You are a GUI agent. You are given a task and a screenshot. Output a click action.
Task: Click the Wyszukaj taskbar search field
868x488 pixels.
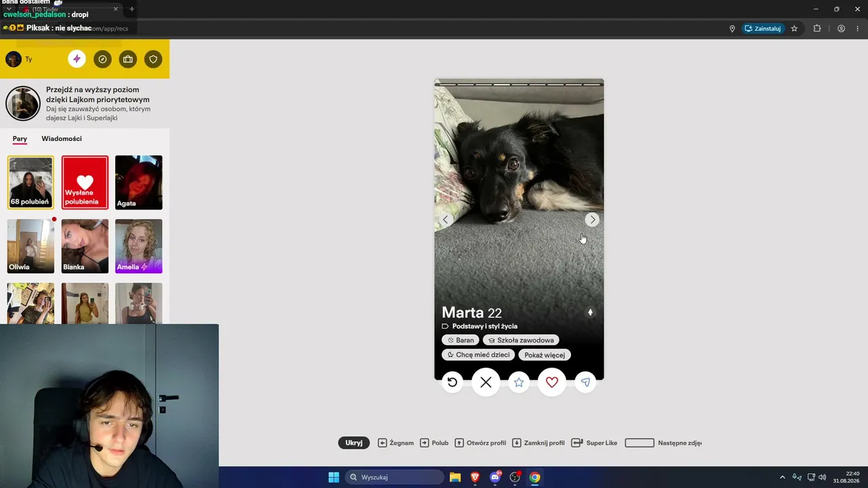395,477
